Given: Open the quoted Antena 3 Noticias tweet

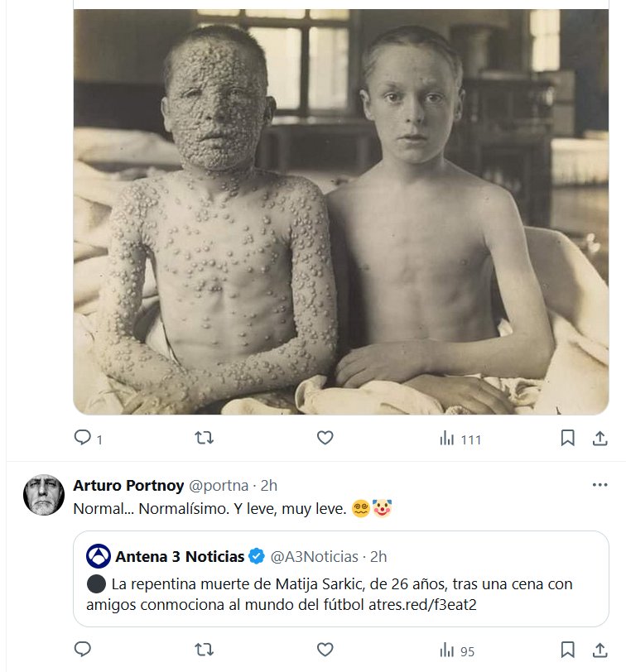Looking at the screenshot, I should 340,594.
